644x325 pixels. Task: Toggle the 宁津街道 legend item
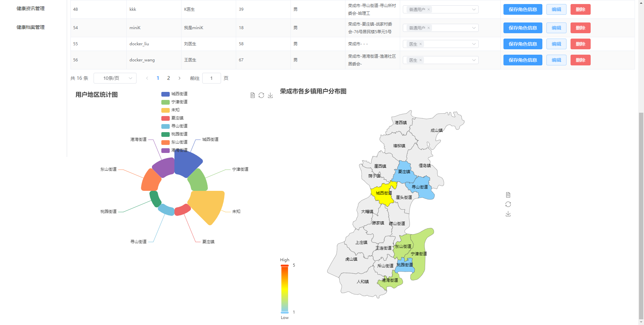point(174,102)
